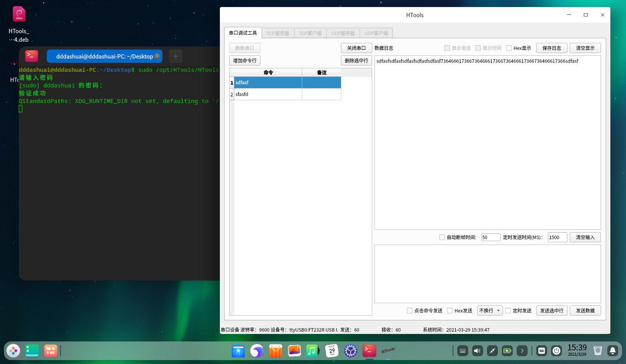Switch to the TCP服务器 tab
The width and height of the screenshot is (626, 364).
pos(278,33)
